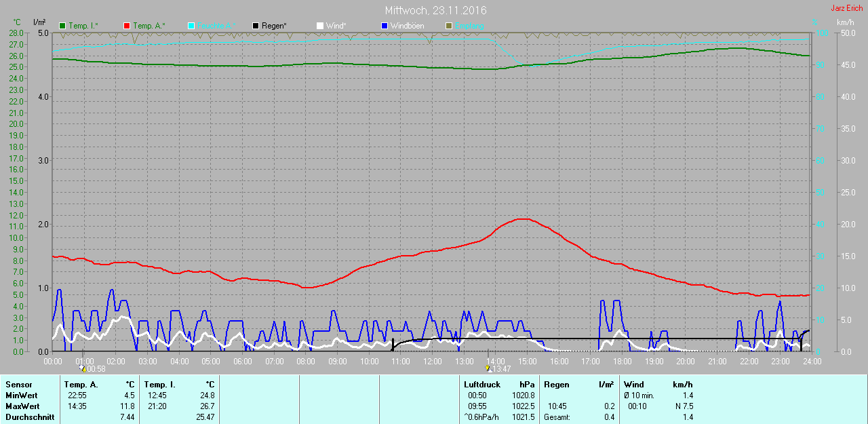Click the red Temp. A. legend square
The image size is (868, 424).
(x=127, y=26)
